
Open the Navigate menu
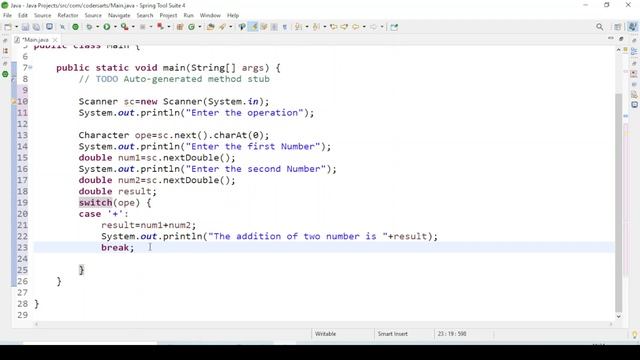119,16
